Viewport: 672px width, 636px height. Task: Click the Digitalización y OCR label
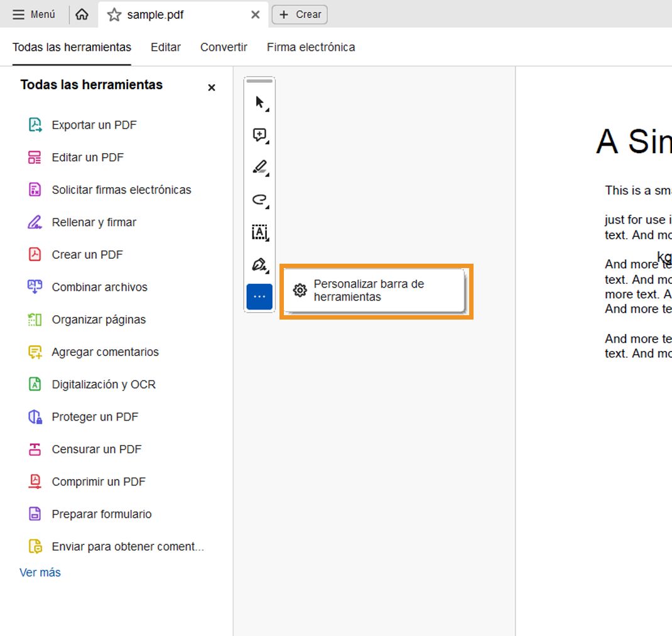coord(104,384)
